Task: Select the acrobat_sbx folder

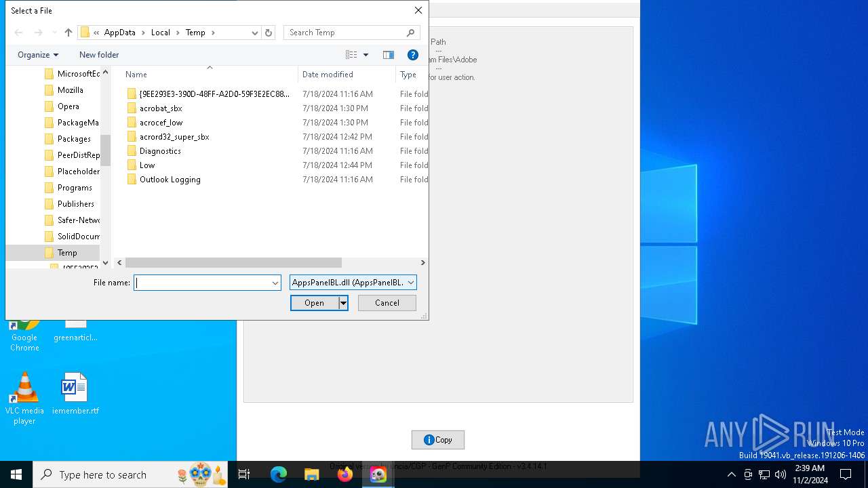Action: point(161,108)
